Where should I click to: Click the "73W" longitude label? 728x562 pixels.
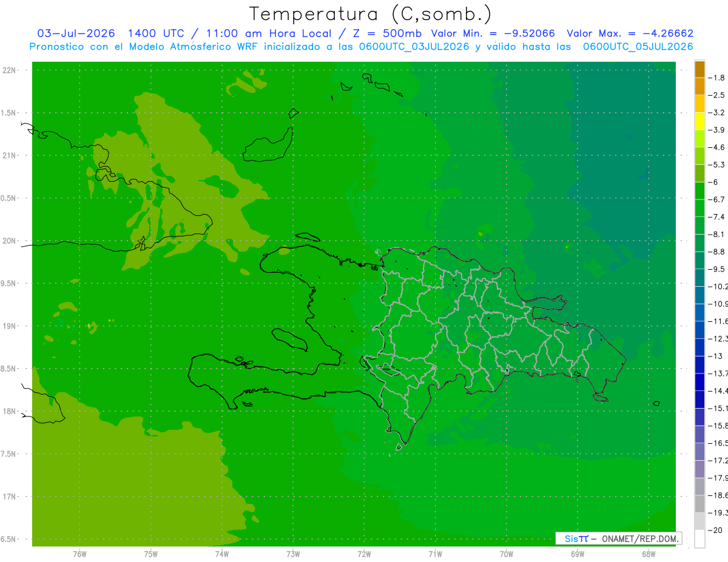[293, 554]
